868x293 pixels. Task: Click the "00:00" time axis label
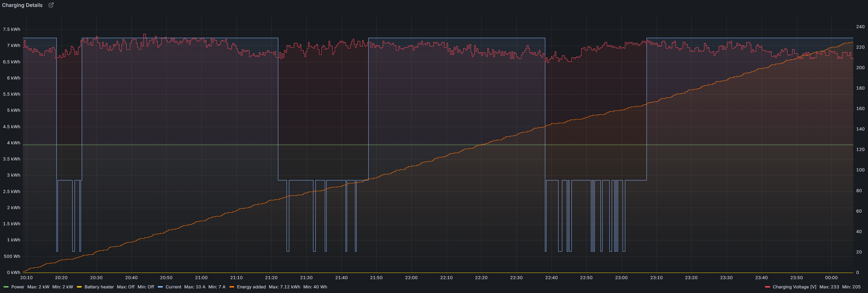point(831,278)
